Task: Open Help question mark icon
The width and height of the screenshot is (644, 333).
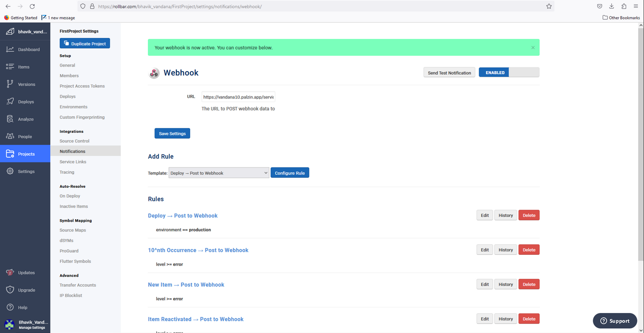Action: click(10, 307)
